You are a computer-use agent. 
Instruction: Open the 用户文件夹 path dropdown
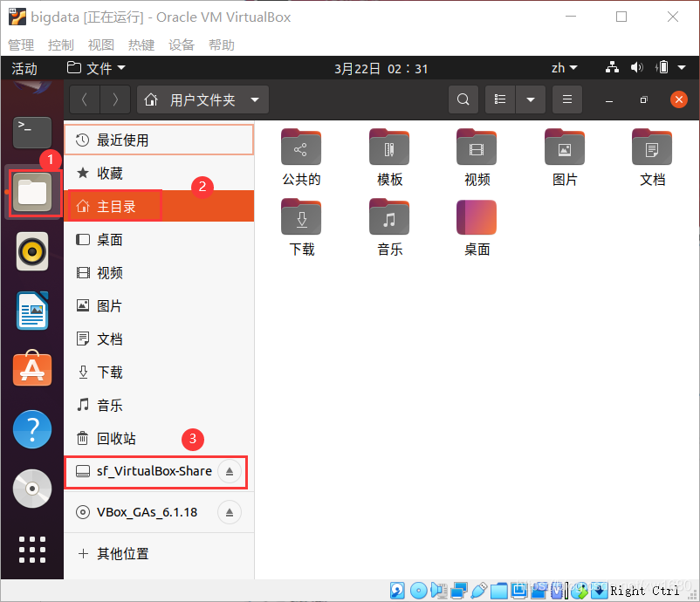point(202,99)
